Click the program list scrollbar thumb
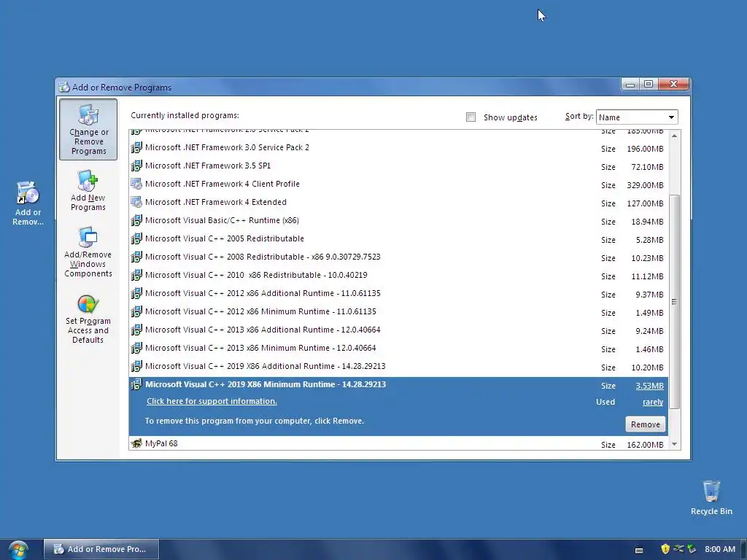 pos(674,301)
